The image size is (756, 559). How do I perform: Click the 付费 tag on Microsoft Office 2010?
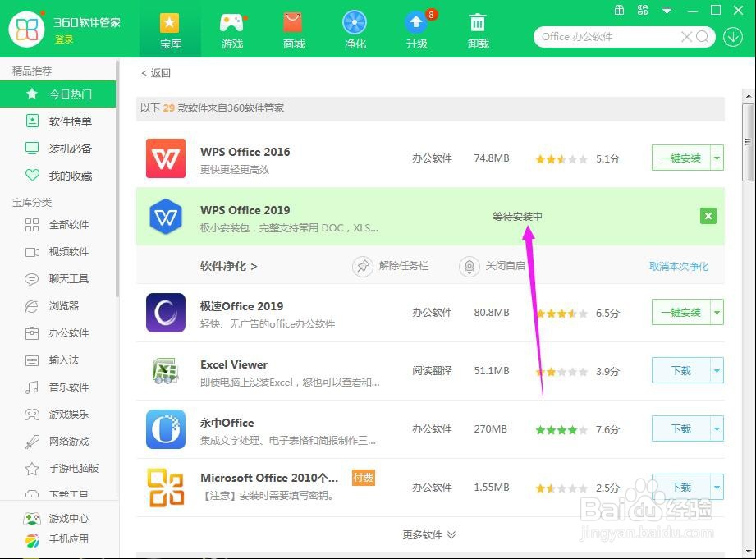coord(364,478)
